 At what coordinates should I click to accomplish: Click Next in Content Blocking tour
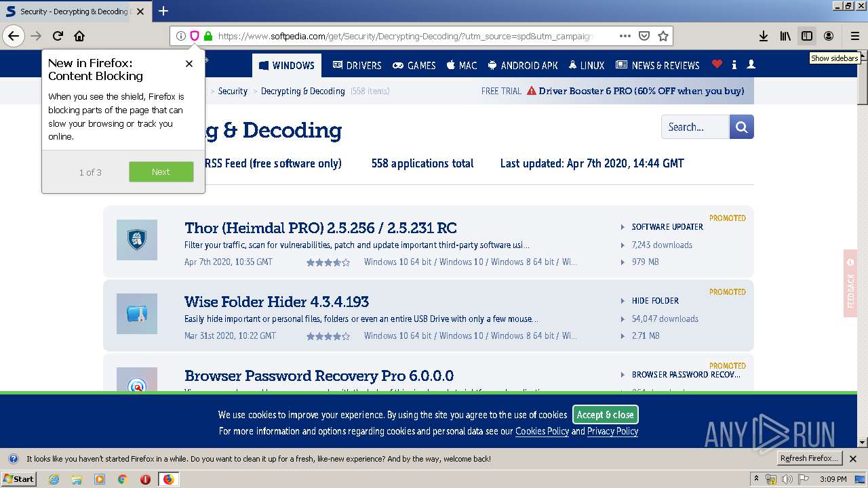[161, 171]
